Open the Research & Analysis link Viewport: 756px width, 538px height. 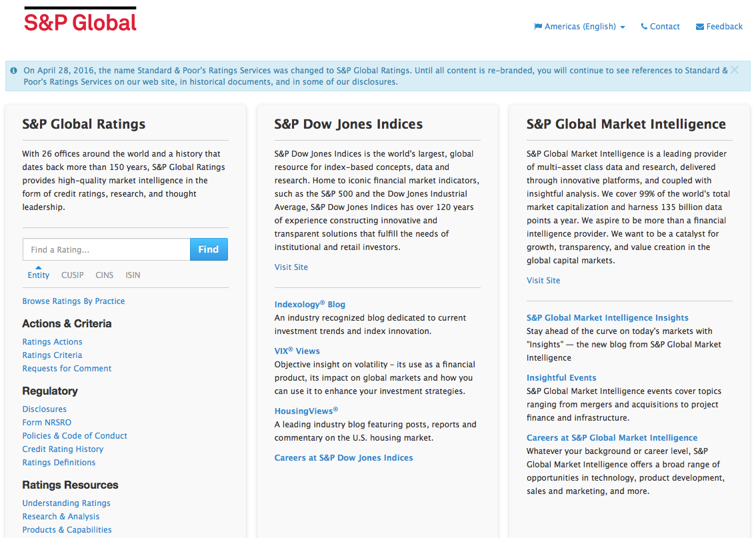click(61, 516)
